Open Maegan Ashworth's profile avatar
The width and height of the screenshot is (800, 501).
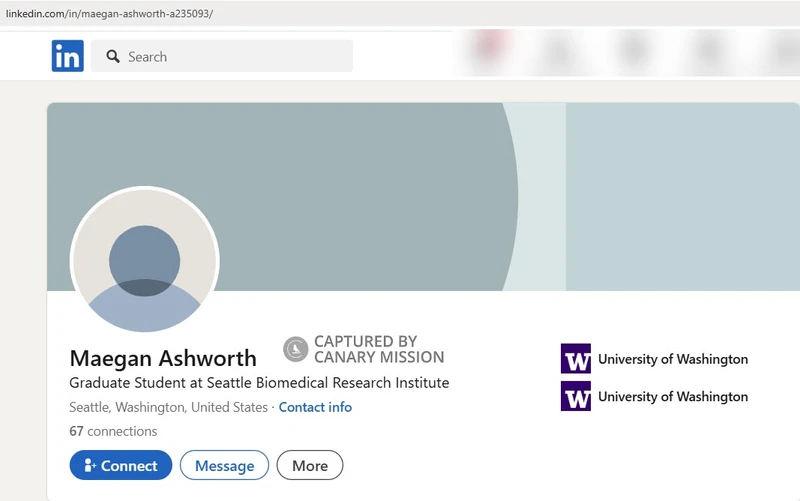(x=145, y=261)
